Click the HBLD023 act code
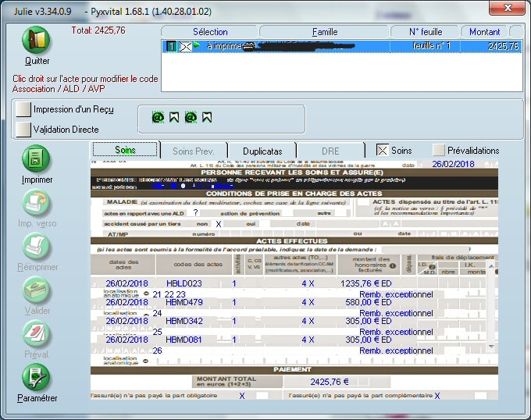Viewport: 531px width, 420px height. [x=184, y=283]
